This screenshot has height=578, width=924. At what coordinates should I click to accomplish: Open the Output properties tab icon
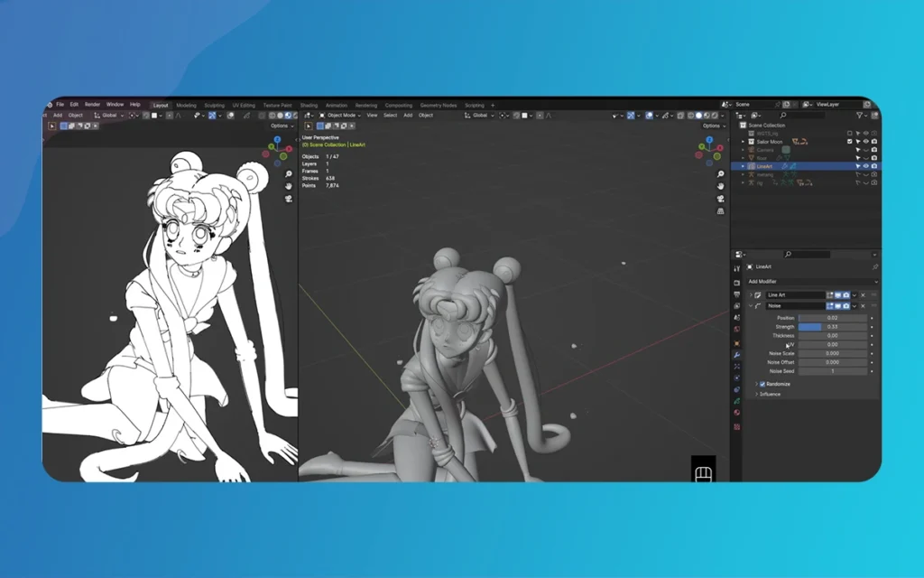[x=736, y=294]
